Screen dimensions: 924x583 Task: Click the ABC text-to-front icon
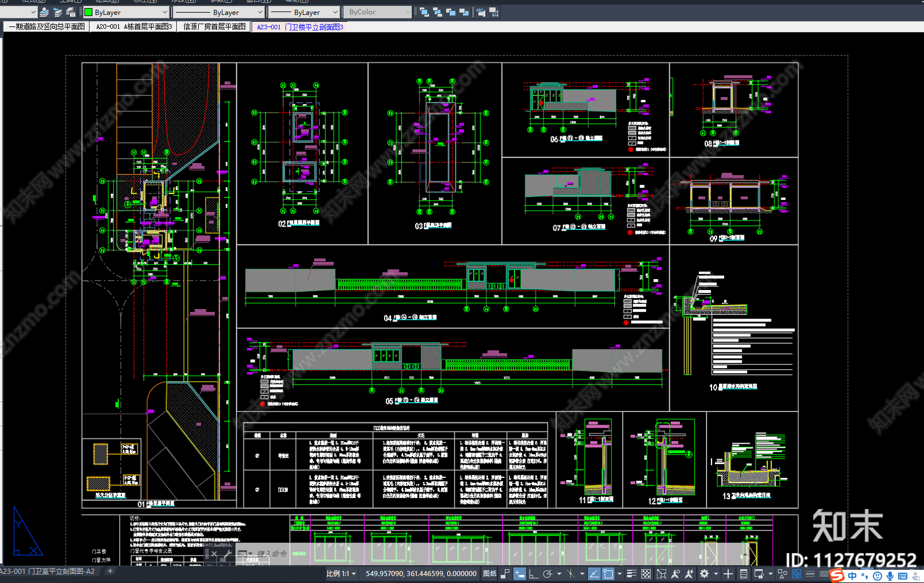pyautogui.click(x=480, y=12)
